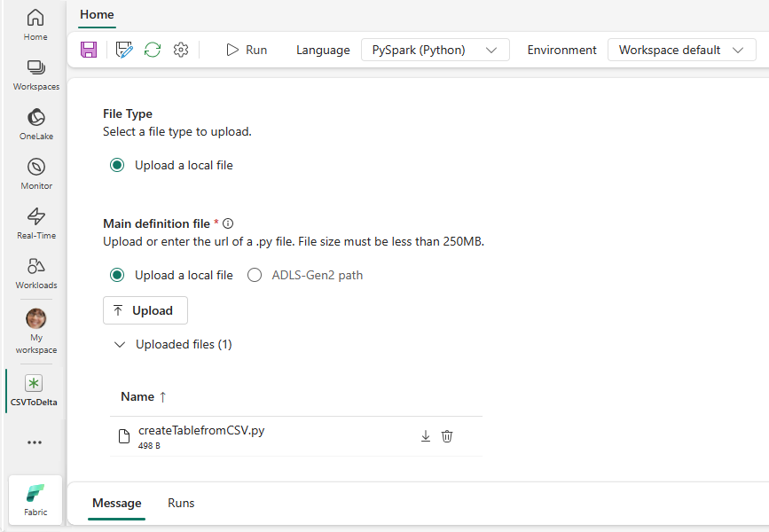
Task: Click the green refresh icon in the toolbar
Action: coord(153,50)
